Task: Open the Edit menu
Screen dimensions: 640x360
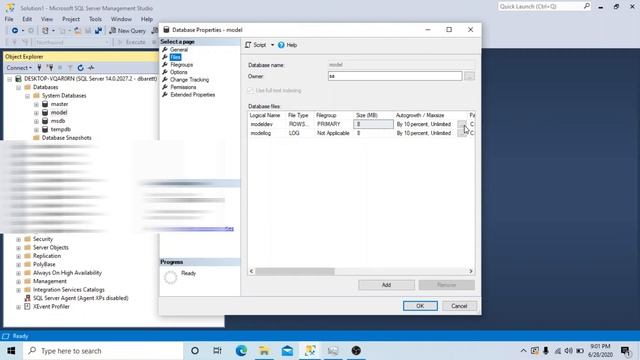Action: click(x=27, y=19)
